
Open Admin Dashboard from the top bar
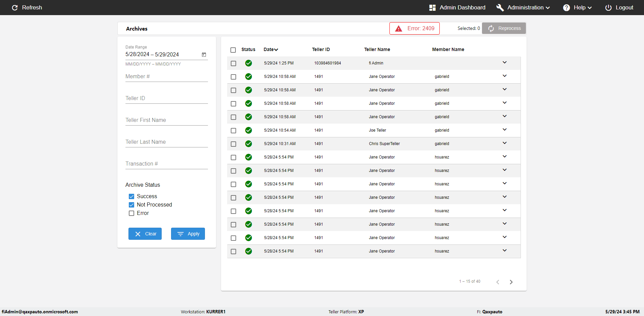pos(457,7)
